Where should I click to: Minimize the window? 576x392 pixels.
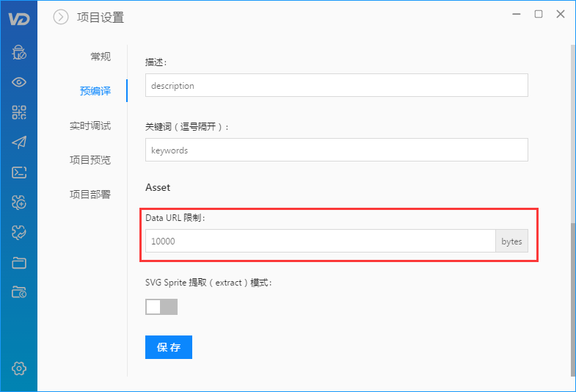point(517,15)
